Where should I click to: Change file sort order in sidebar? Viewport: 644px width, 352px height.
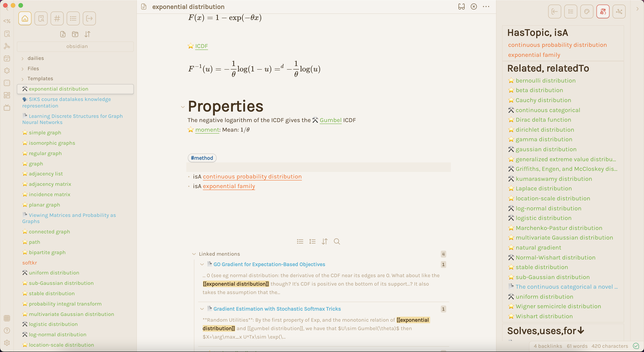point(87,34)
